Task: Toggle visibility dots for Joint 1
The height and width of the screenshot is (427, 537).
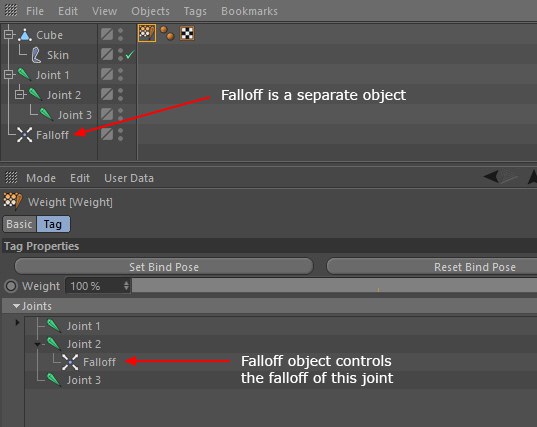Action: pyautogui.click(x=120, y=74)
